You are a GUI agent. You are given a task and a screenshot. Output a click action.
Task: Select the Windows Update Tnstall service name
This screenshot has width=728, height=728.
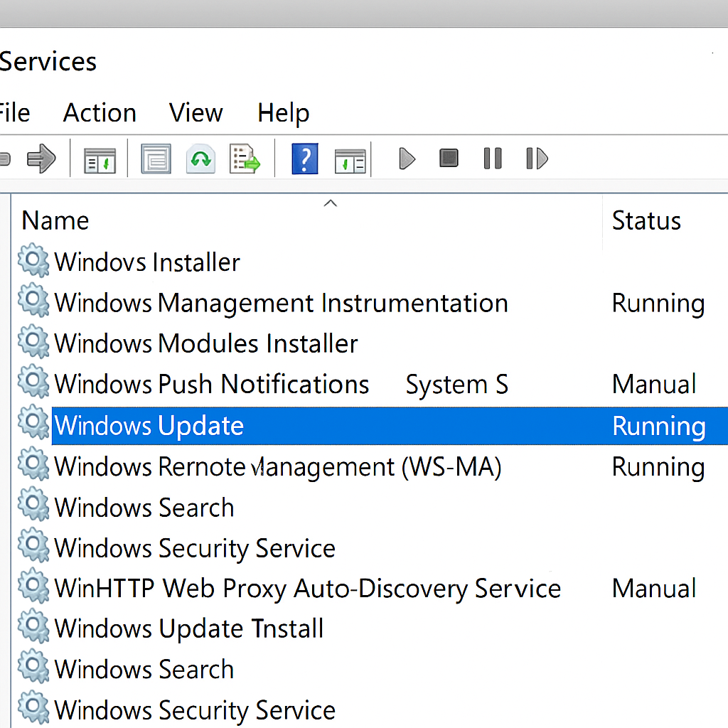click(x=189, y=629)
